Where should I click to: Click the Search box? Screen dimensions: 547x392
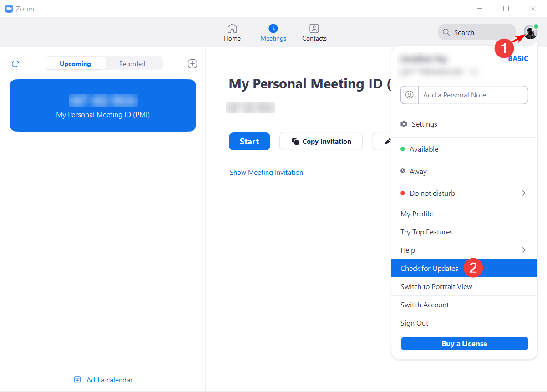click(476, 32)
